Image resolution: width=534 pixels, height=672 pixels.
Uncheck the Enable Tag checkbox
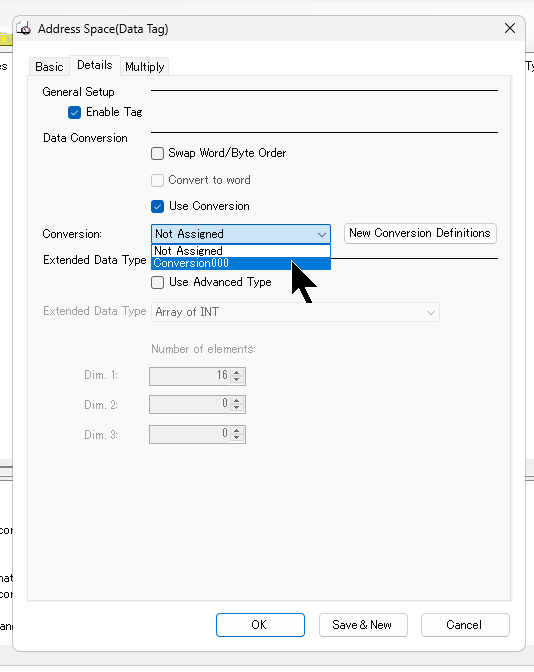click(74, 113)
